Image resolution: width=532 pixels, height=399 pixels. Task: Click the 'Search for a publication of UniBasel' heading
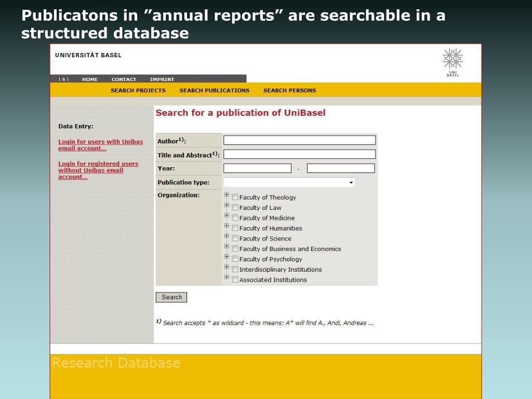241,113
